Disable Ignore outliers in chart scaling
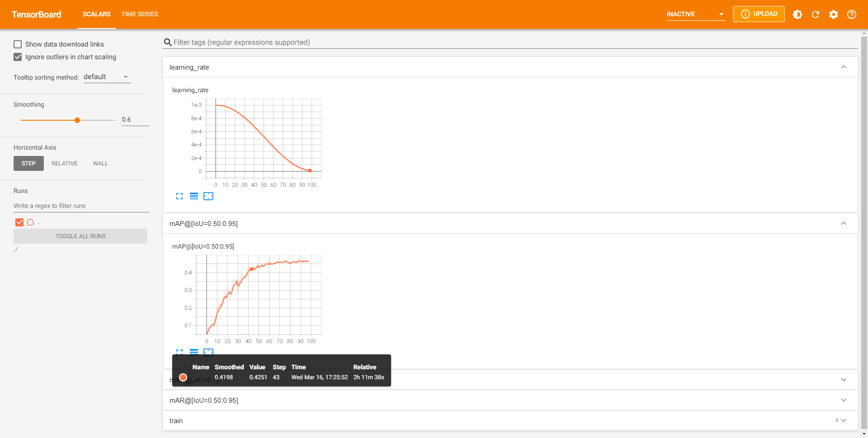 pos(18,57)
